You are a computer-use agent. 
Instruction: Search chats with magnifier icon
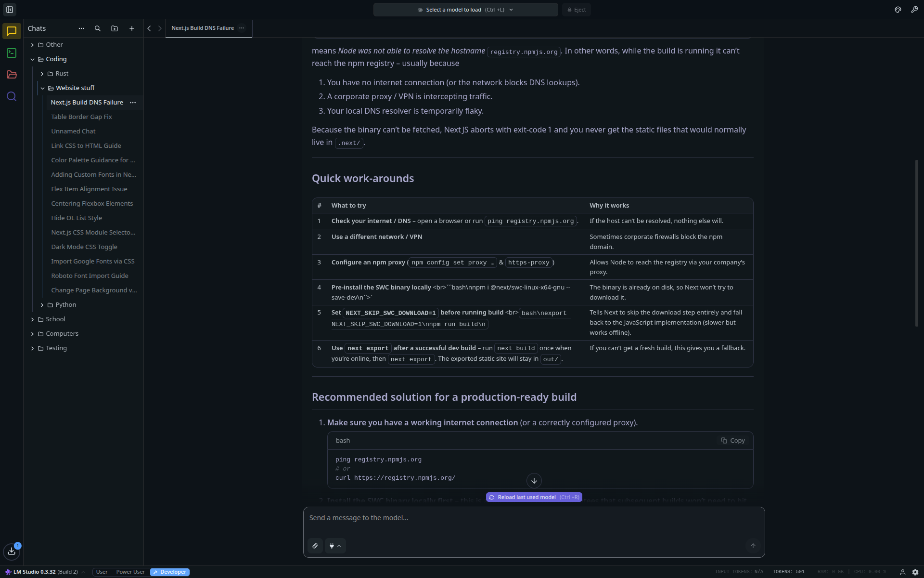(x=98, y=28)
